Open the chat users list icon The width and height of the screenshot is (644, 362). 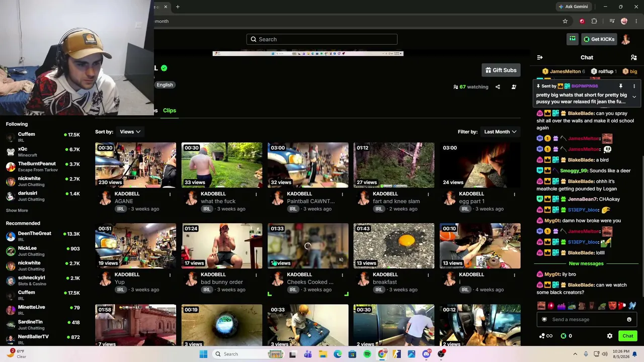pos(634,57)
